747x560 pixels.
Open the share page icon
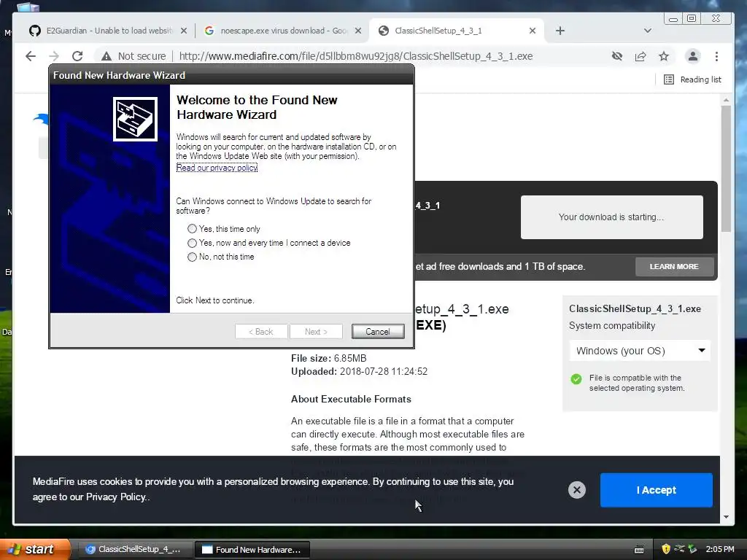tap(640, 56)
